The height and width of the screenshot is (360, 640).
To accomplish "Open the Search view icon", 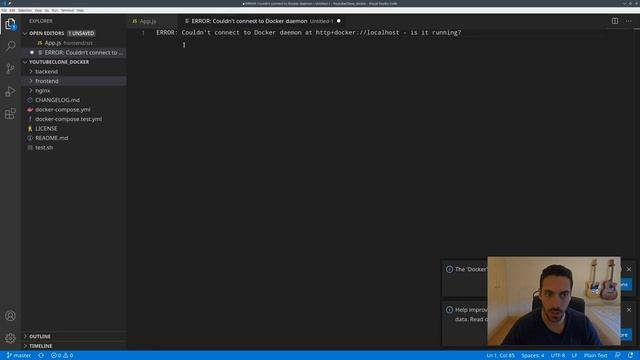I will pos(10,46).
